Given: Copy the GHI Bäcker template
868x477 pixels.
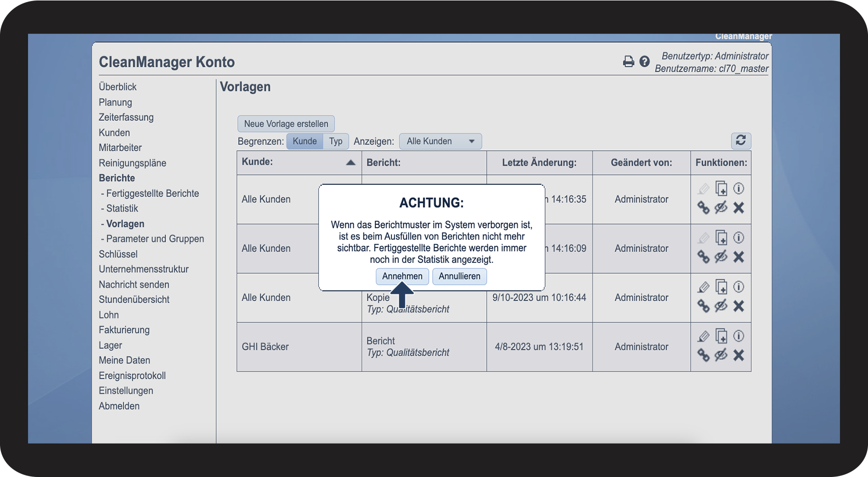Looking at the screenshot, I should (x=721, y=337).
